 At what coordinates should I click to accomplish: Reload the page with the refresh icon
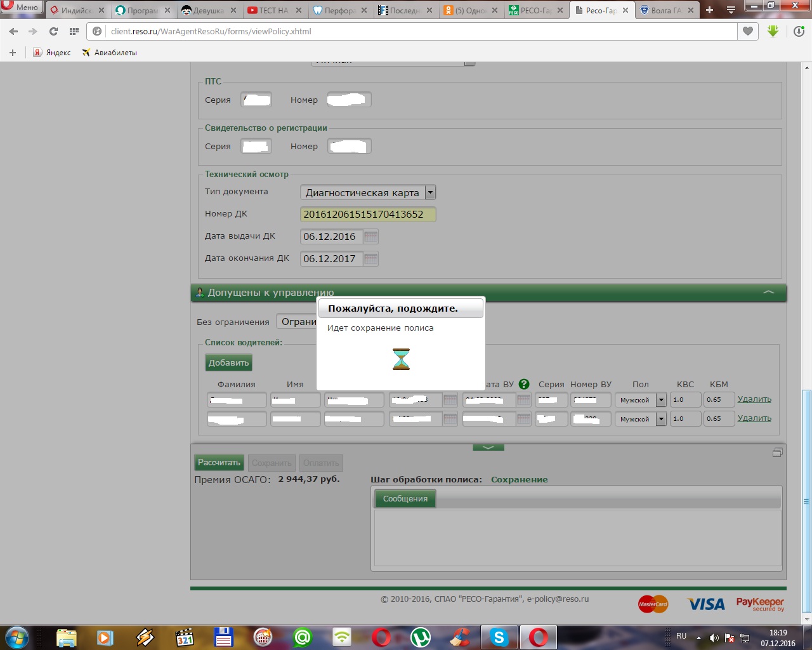(53, 31)
